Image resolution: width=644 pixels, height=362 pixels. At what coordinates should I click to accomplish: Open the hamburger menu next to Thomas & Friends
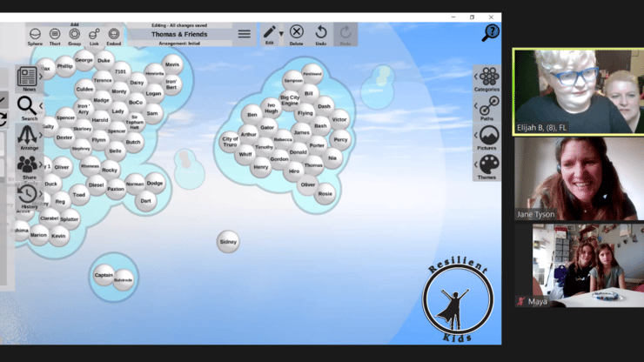(244, 34)
